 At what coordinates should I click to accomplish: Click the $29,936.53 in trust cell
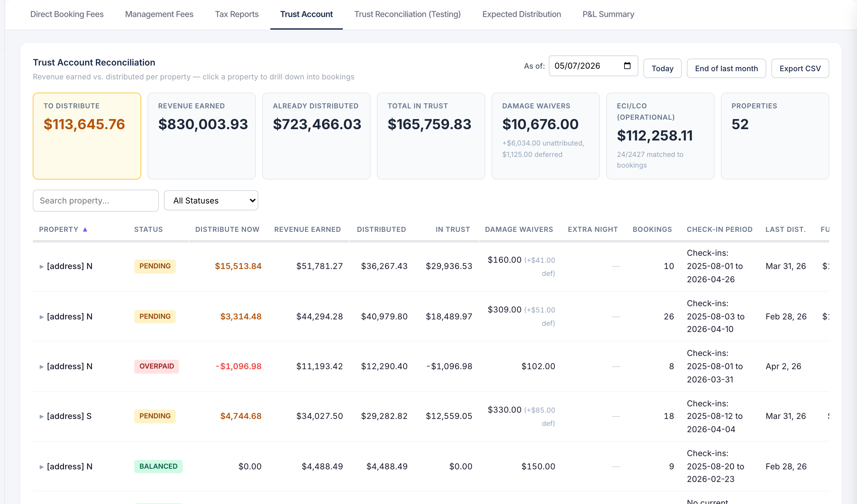coord(449,266)
